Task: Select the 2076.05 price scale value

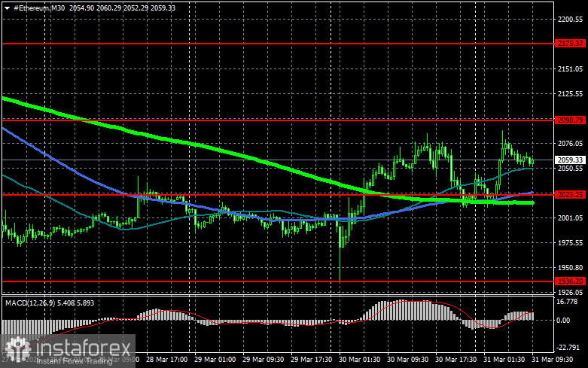Action: click(571, 144)
